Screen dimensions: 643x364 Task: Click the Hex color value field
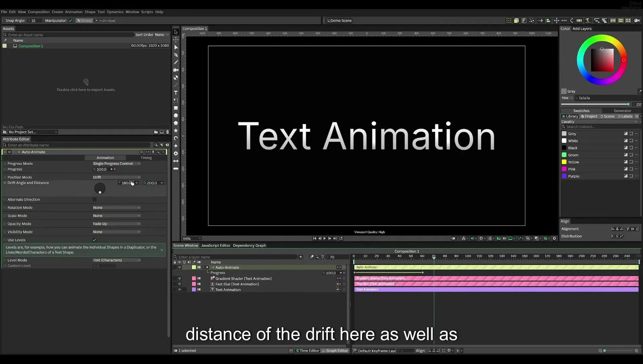(608, 98)
